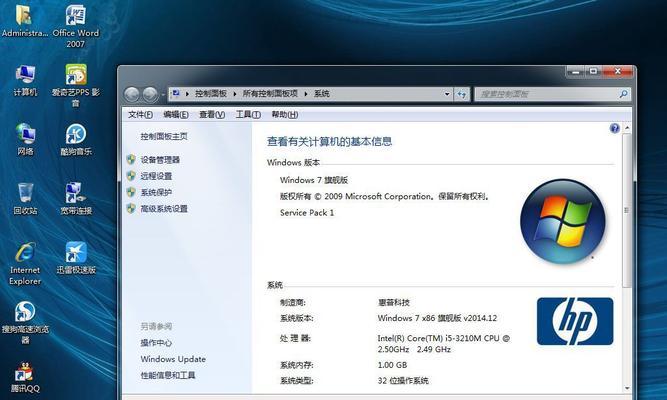Image resolution: width=667 pixels, height=400 pixels.
Task: Click the shield icon next to 设备管理器
Action: pos(131,160)
